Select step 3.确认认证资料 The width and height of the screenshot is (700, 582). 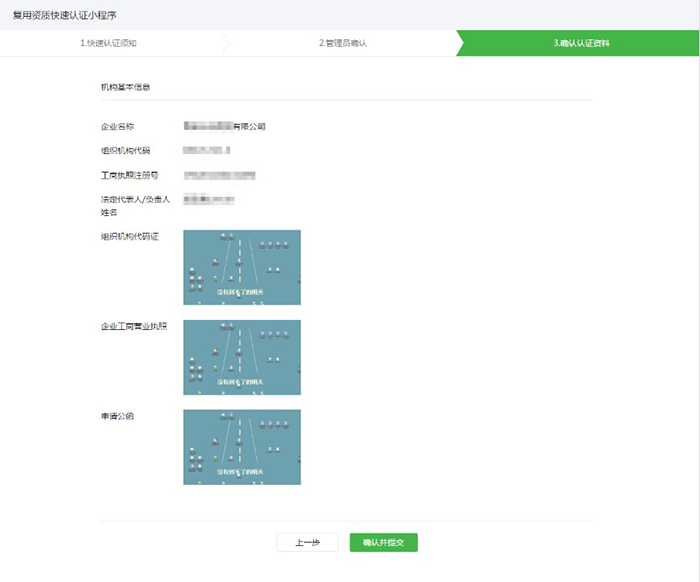(x=582, y=44)
